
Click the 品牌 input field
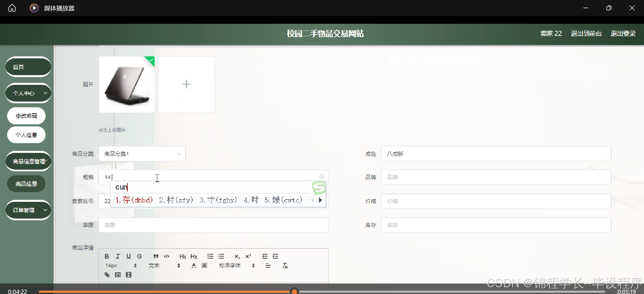click(496, 177)
